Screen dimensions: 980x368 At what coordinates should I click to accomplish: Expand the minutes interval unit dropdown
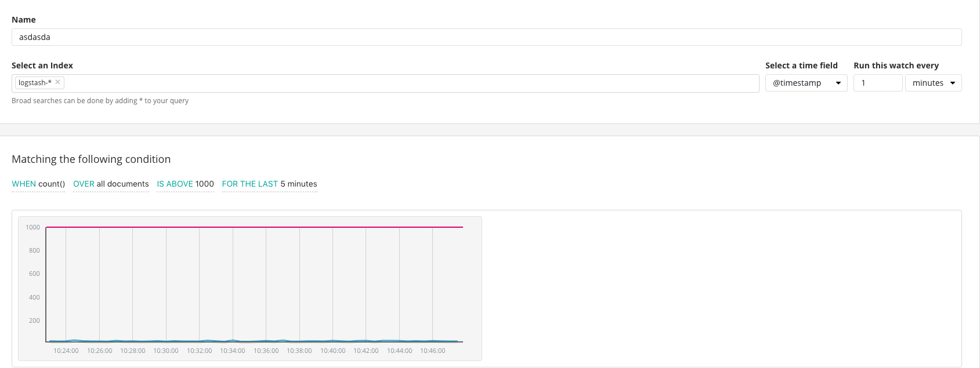tap(933, 83)
